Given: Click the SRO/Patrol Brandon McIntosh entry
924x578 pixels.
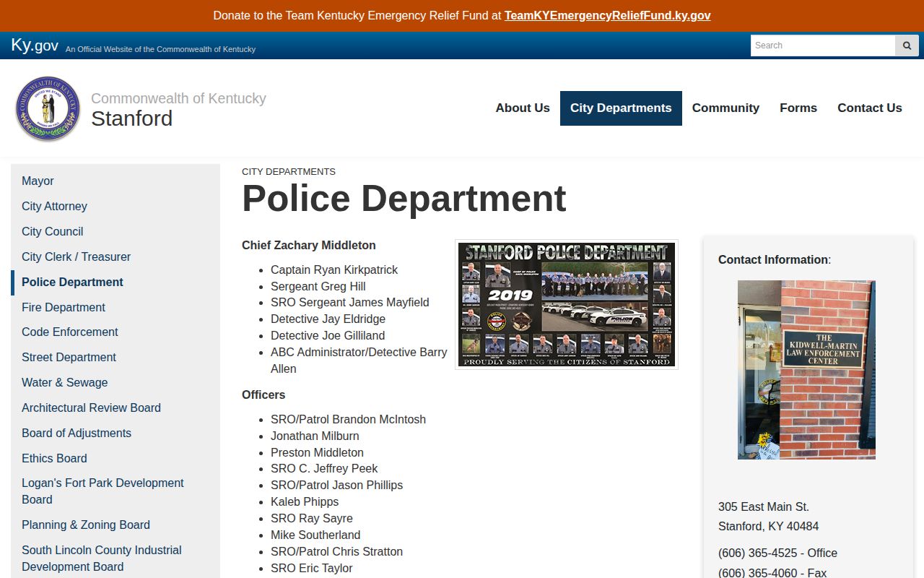Looking at the screenshot, I should tap(348, 420).
